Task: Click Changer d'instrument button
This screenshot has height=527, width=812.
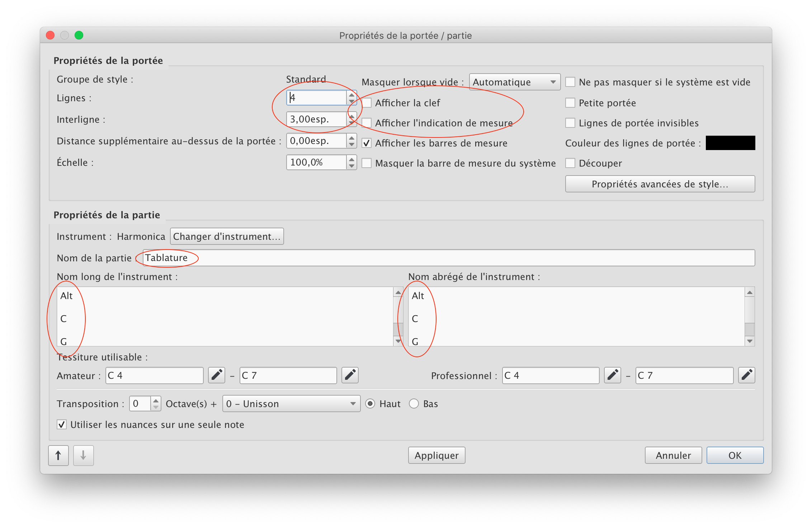Action: click(227, 237)
